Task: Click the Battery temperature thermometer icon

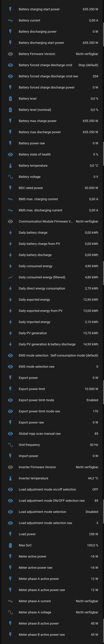Action: 10,166
